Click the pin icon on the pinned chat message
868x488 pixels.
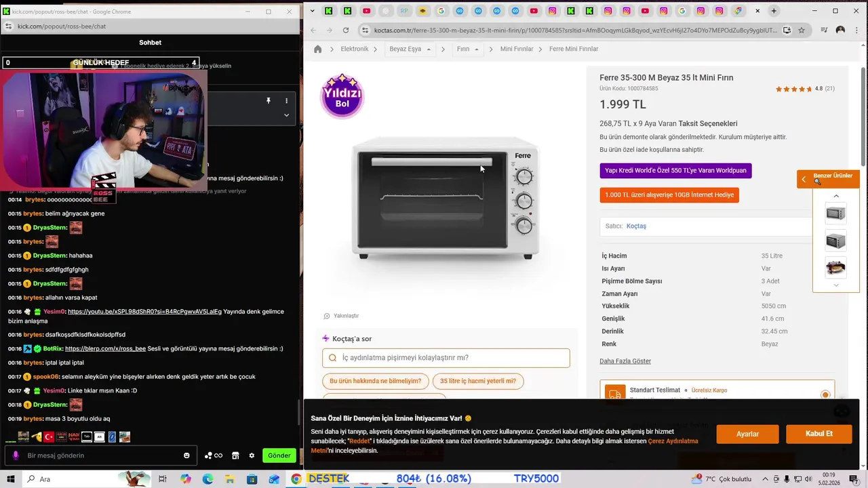coord(269,100)
